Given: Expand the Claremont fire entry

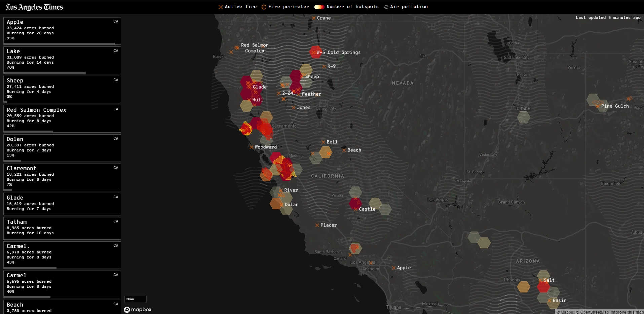Looking at the screenshot, I should (x=62, y=177).
